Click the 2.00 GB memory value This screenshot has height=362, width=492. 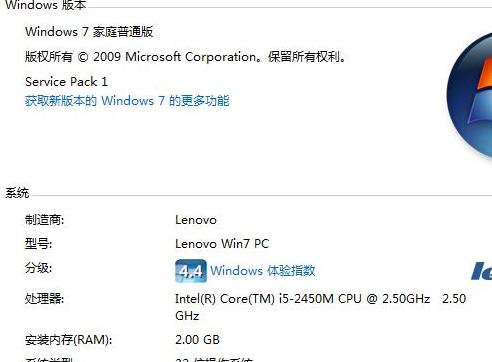197,340
